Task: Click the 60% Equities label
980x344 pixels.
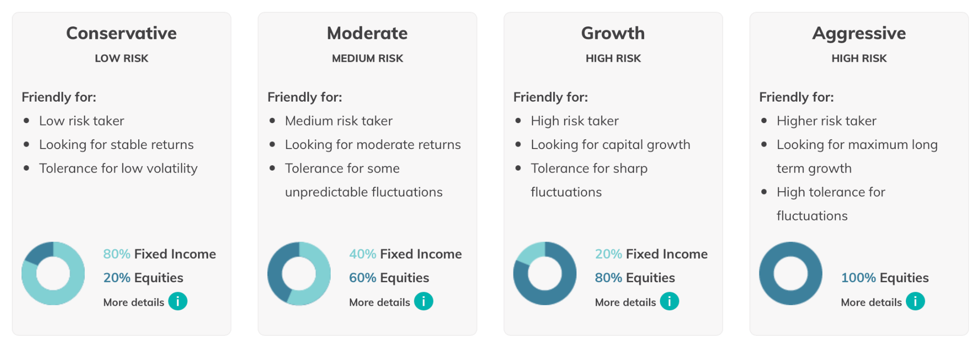Action: [389, 278]
